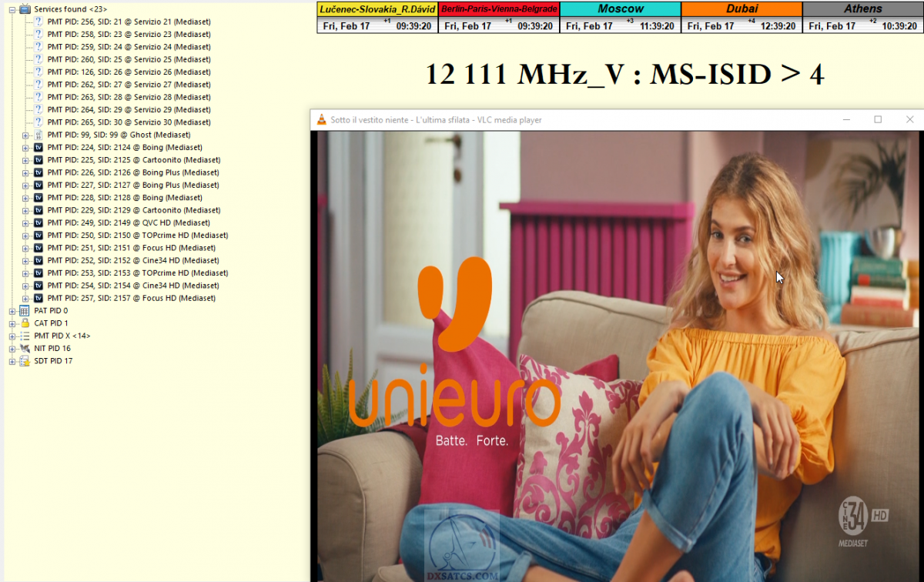Collapse the Services found tree node
This screenshot has width=924, height=582.
(x=12, y=9)
